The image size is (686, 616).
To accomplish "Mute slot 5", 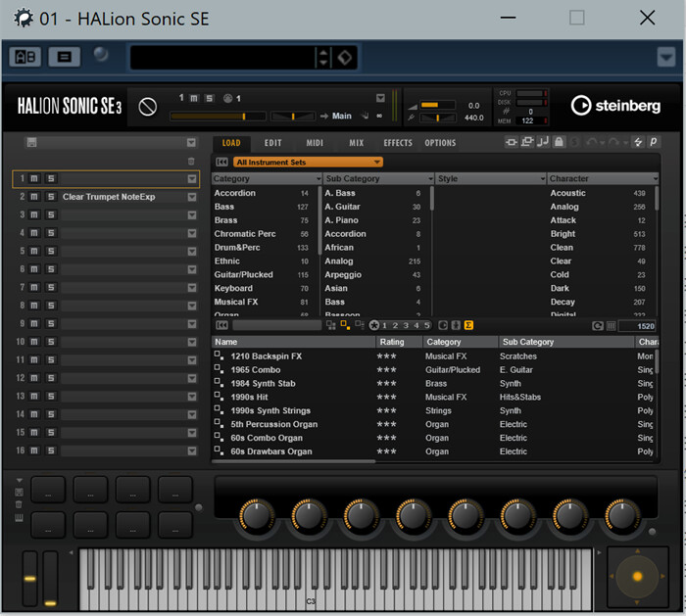I will pyautogui.click(x=34, y=251).
